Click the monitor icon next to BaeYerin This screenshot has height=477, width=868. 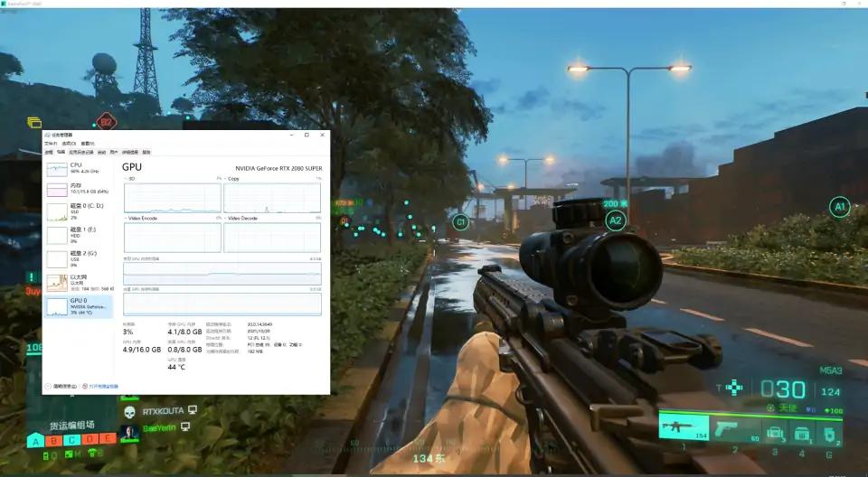click(186, 426)
